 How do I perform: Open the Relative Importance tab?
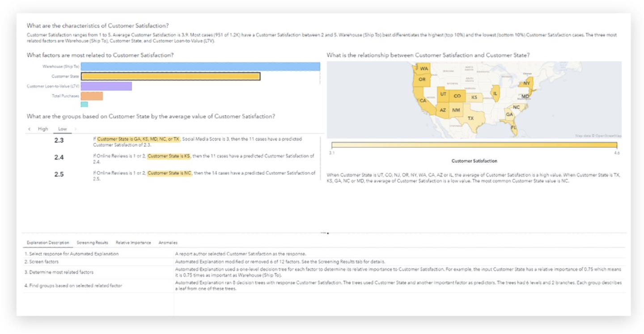(x=133, y=243)
